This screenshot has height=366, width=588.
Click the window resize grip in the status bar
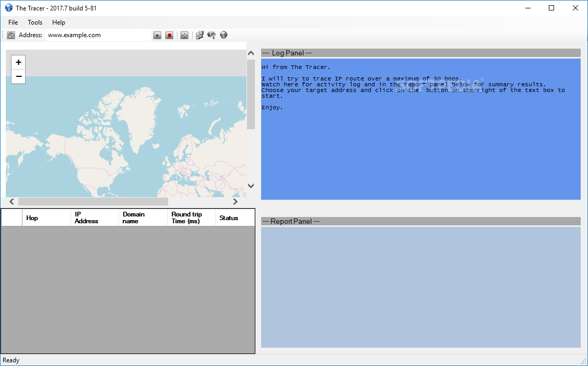584,361
